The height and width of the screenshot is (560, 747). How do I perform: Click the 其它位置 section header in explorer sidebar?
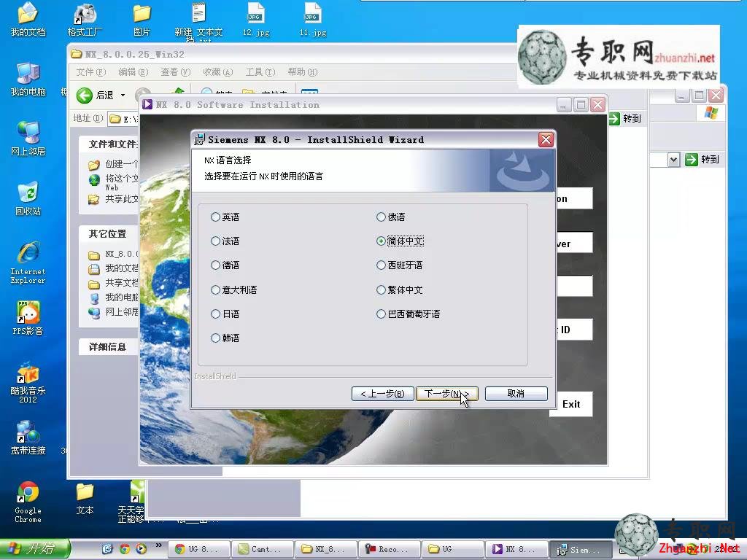pos(108,234)
